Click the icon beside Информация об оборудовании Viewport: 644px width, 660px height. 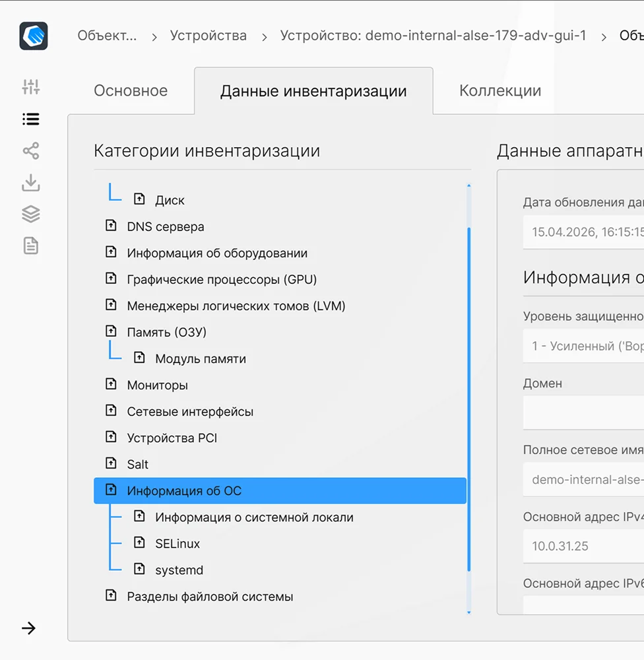[111, 251]
